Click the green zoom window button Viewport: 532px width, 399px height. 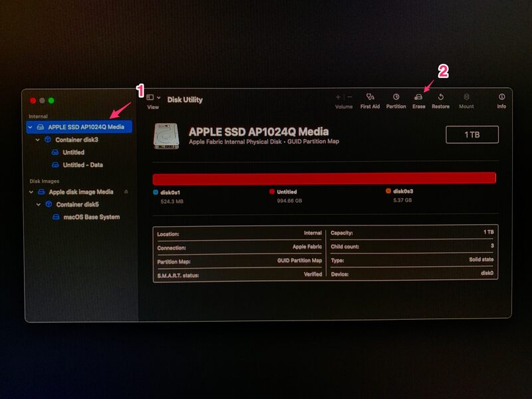pyautogui.click(x=51, y=100)
